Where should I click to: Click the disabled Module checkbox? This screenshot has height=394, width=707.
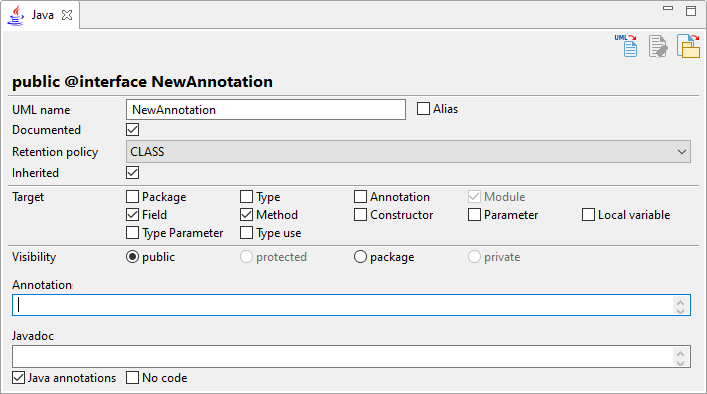tap(474, 197)
